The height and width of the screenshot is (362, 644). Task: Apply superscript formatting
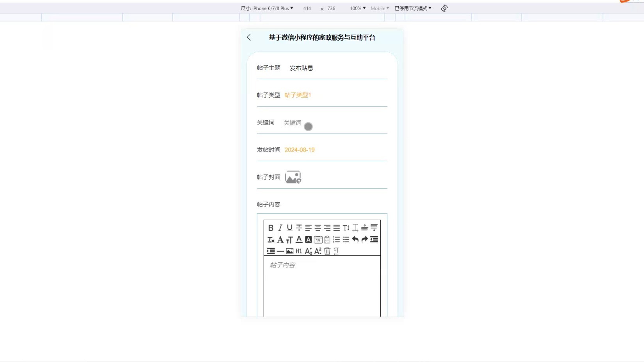click(318, 251)
